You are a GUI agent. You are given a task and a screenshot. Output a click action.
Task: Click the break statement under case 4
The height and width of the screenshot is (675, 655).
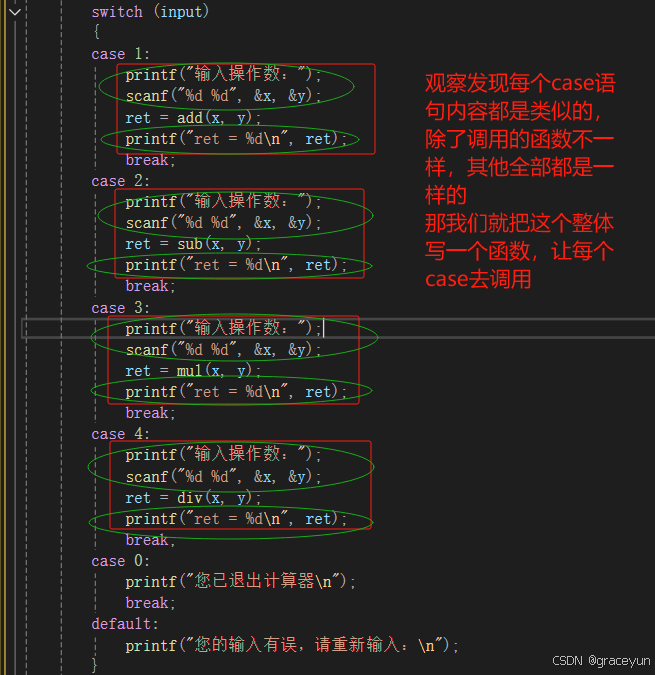(150, 540)
